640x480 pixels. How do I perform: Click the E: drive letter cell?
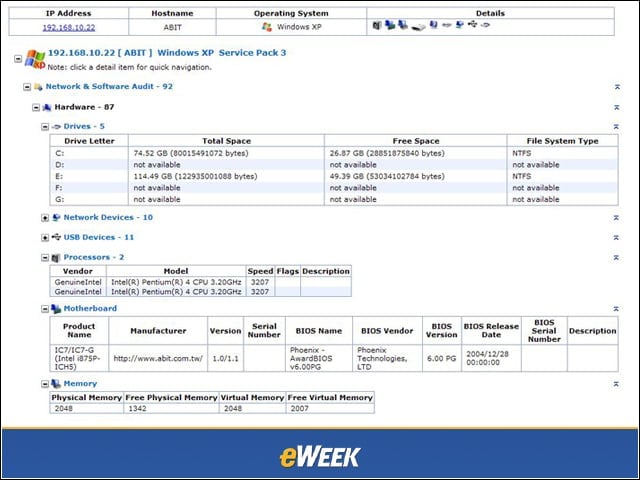coord(89,176)
